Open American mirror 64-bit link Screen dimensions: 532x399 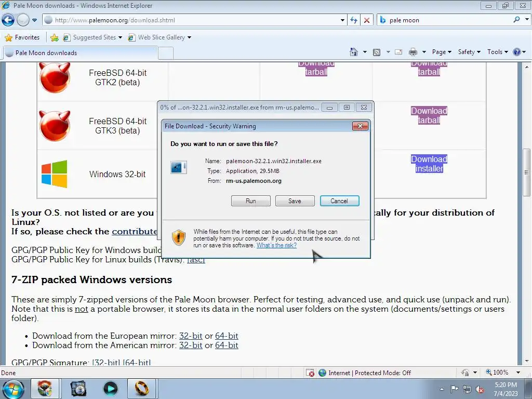(x=227, y=345)
